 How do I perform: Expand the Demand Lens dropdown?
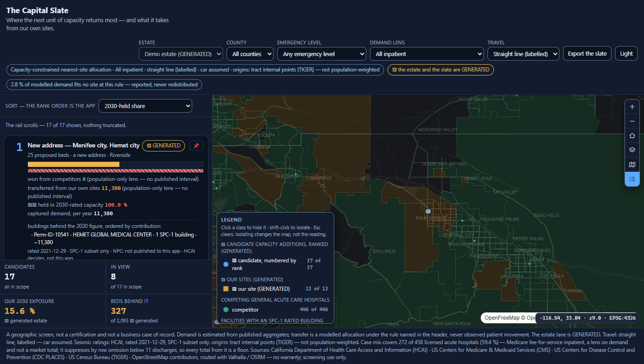pyautogui.click(x=426, y=54)
